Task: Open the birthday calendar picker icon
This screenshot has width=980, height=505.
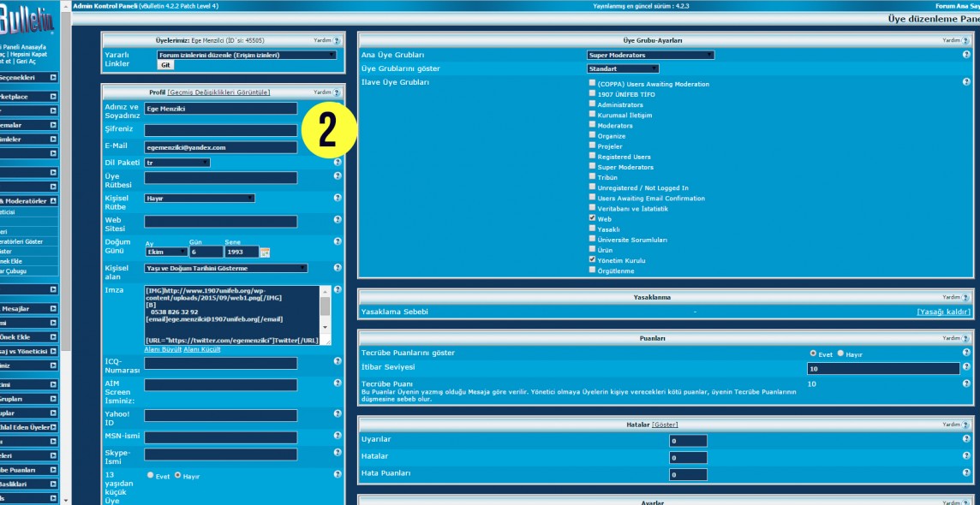Action: 265,253
